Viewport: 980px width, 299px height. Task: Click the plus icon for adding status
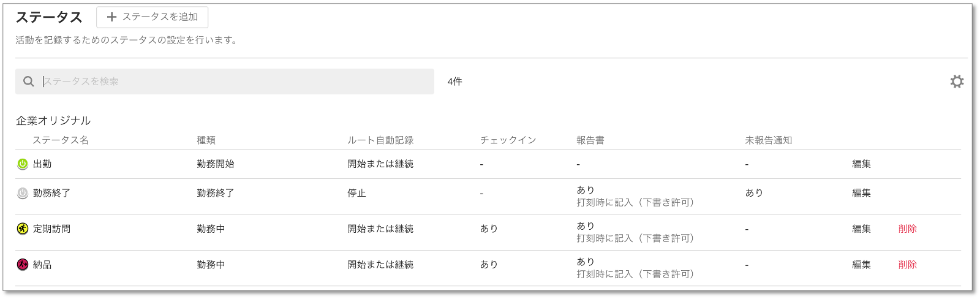[x=111, y=17]
